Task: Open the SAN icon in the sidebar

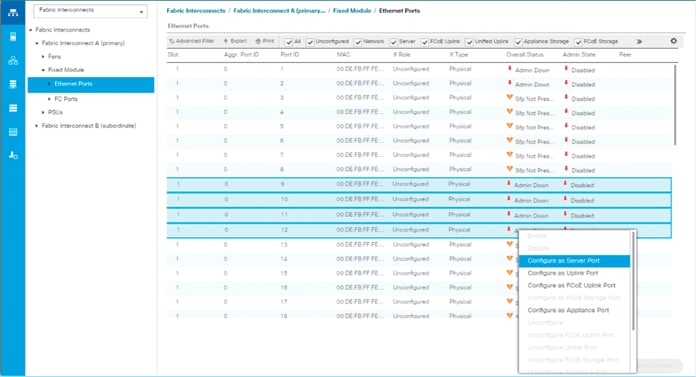Action: 13,84
